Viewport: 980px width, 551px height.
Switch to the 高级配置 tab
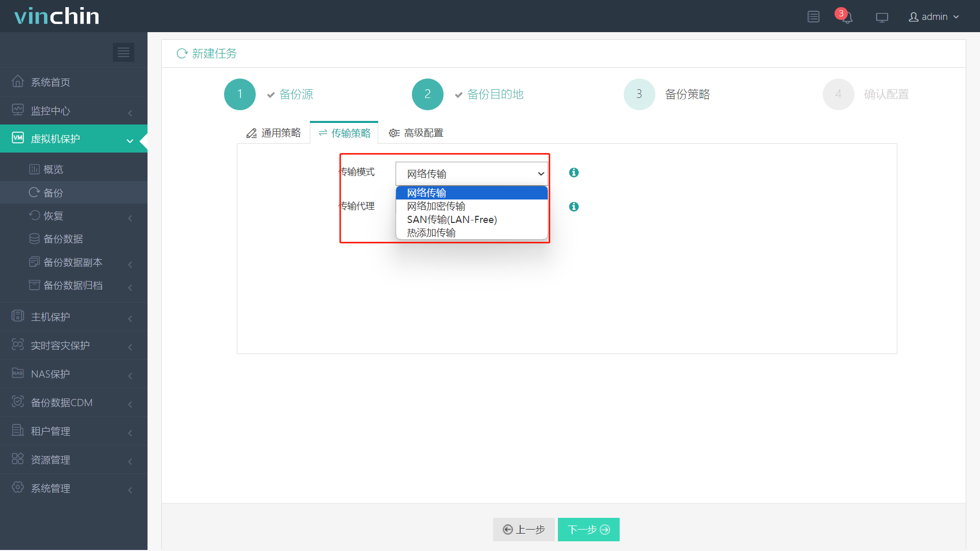(416, 133)
